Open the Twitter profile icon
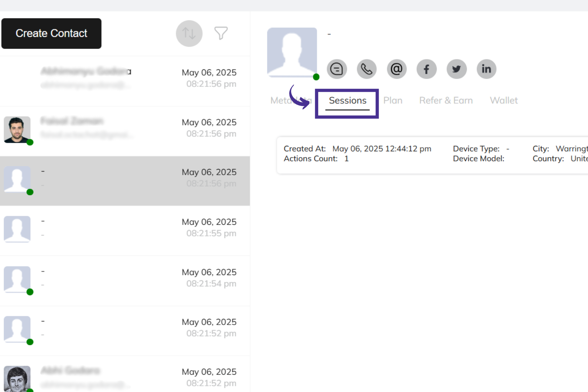Image resolution: width=588 pixels, height=392 pixels. (456, 69)
